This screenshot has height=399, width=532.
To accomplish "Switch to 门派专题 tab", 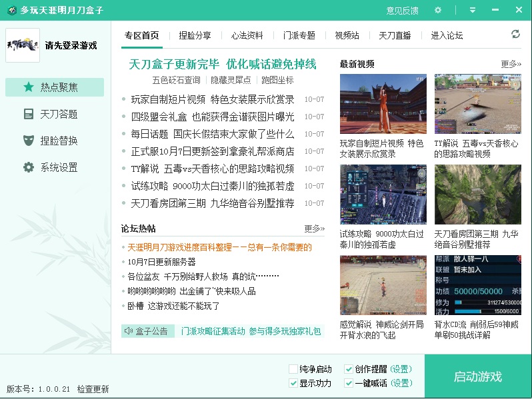I will (x=299, y=35).
